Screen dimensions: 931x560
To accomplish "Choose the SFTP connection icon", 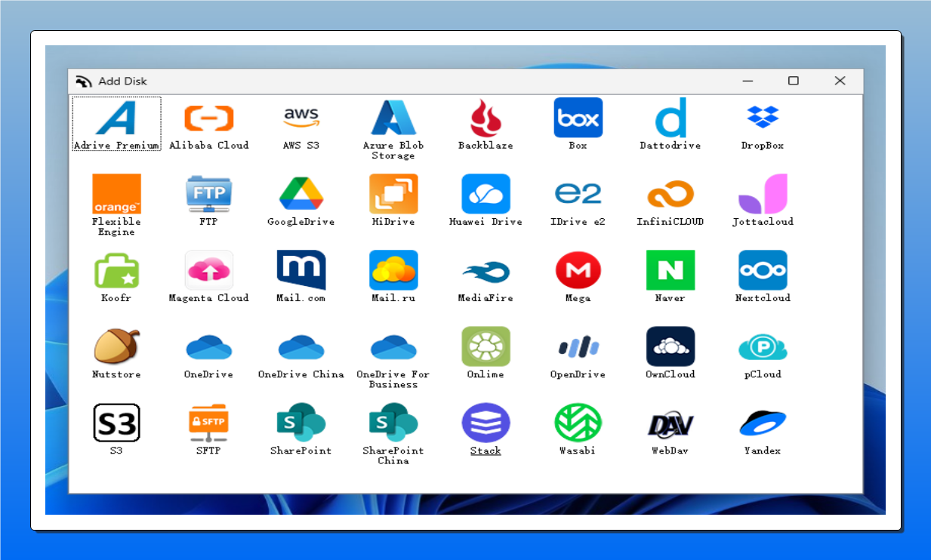I will 209,423.
